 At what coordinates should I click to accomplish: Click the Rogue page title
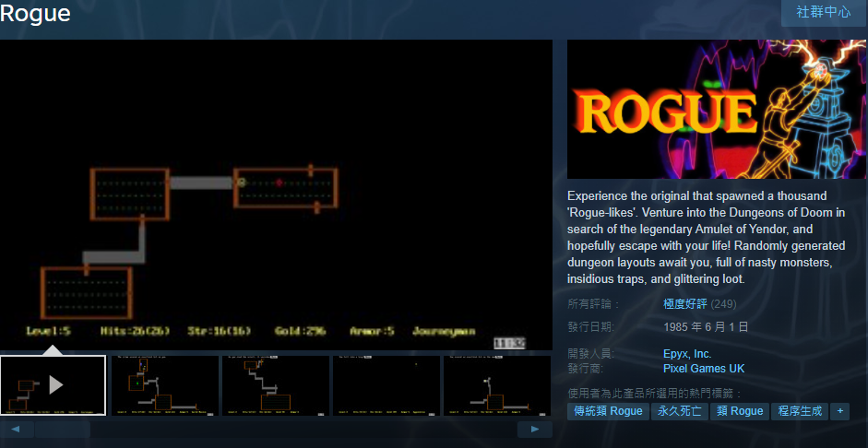(x=35, y=13)
